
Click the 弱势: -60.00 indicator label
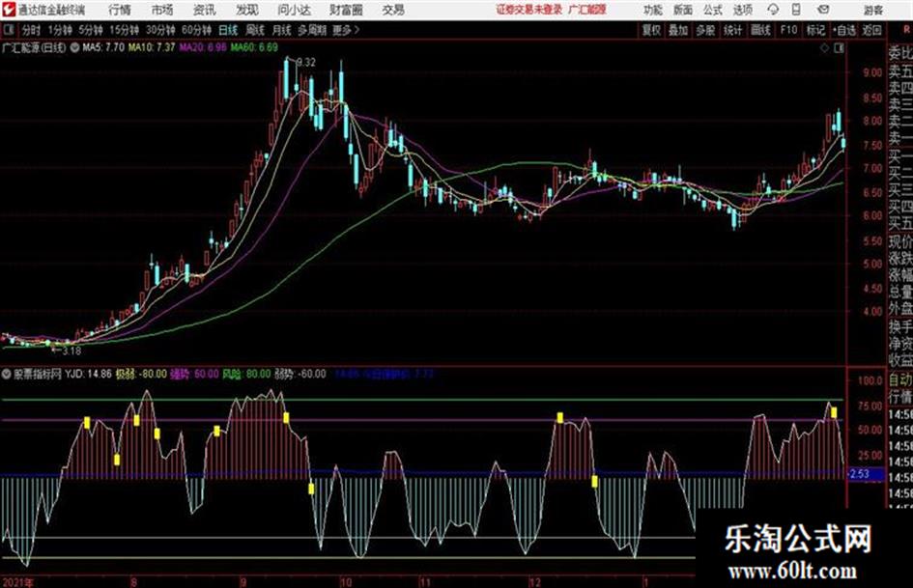tap(300, 374)
